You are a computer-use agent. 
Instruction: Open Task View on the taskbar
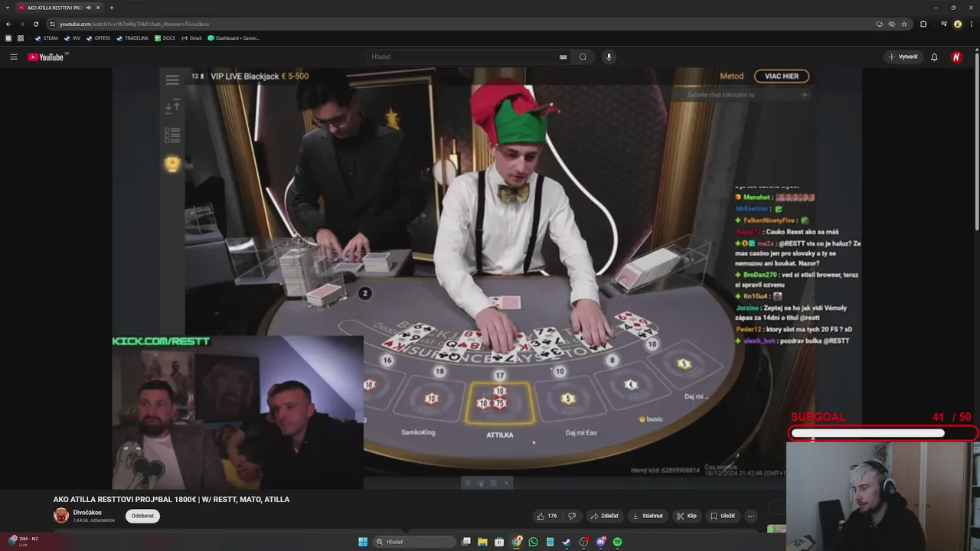point(465,542)
